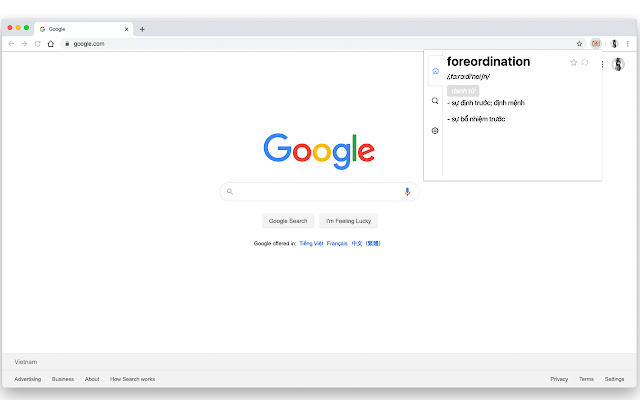Click the phonetic transcription under foreordination
This screenshot has width=640, height=400.
(468, 76)
